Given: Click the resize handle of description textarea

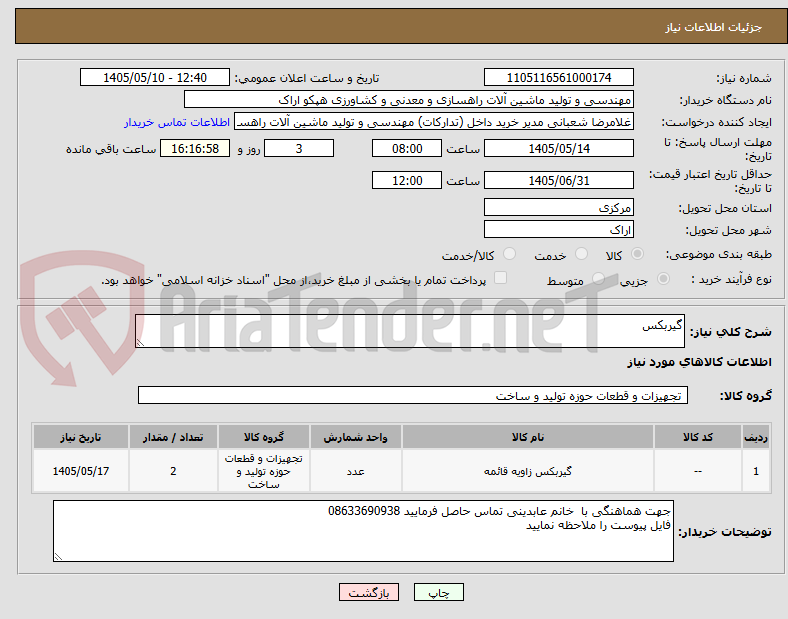Looking at the screenshot, I should 140,343.
